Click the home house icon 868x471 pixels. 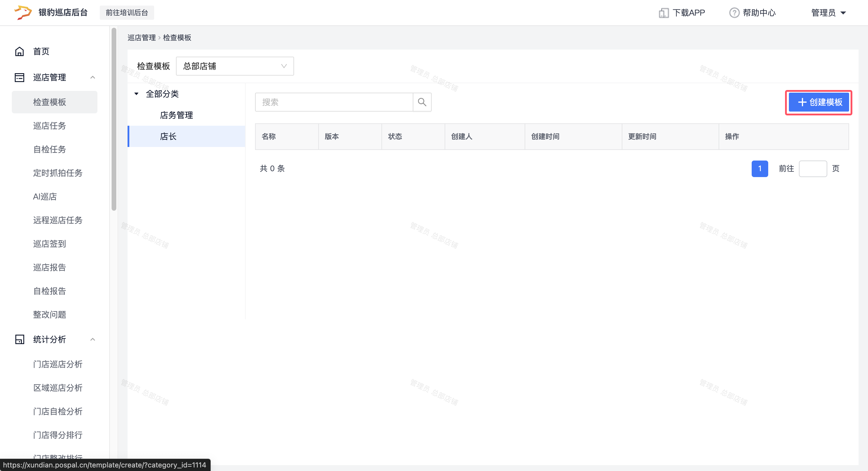19,51
